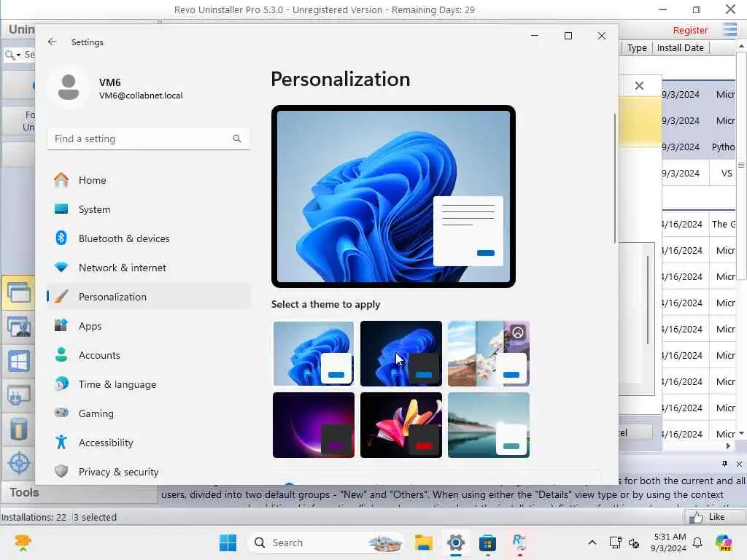Screen dimensions: 747x560
Task: Apply the teal lake Flow theme
Action: coord(488,425)
